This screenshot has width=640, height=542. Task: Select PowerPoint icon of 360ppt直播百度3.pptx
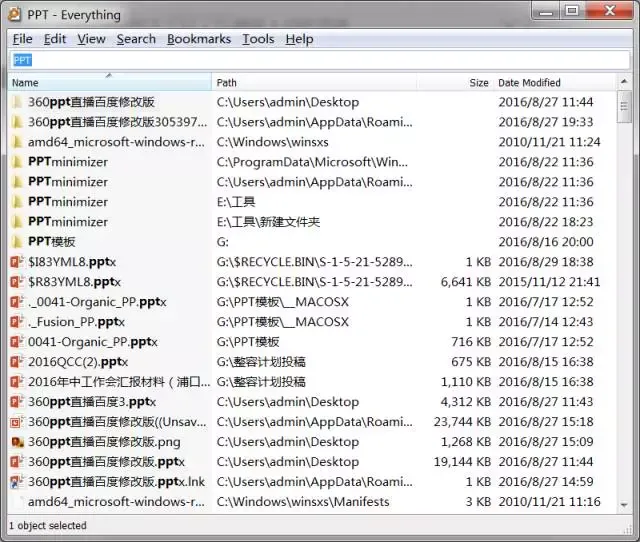coord(17,402)
